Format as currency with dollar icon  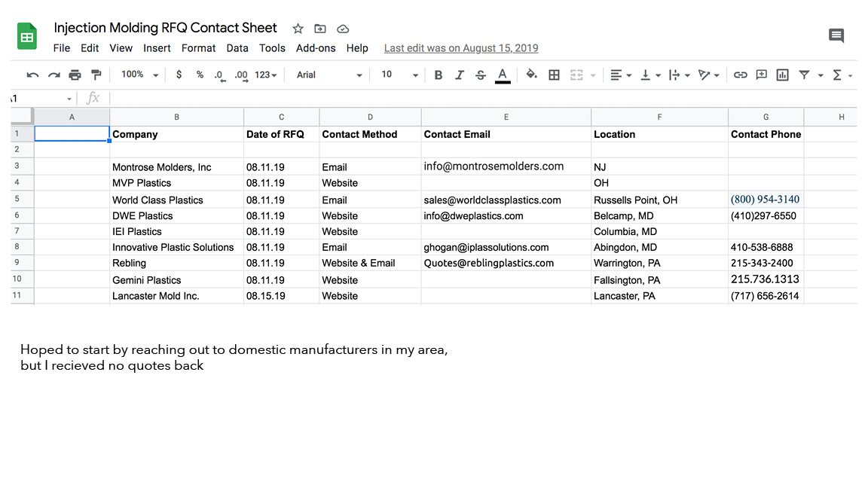pyautogui.click(x=179, y=75)
